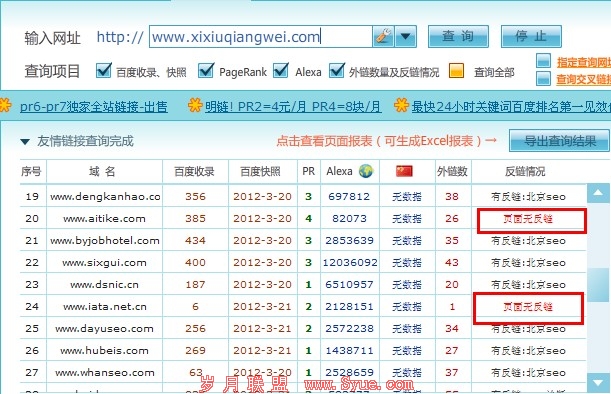The width and height of the screenshot is (611, 394).
Task: Collapse the 友情链接查询完成 triangle
Action: tap(25, 142)
